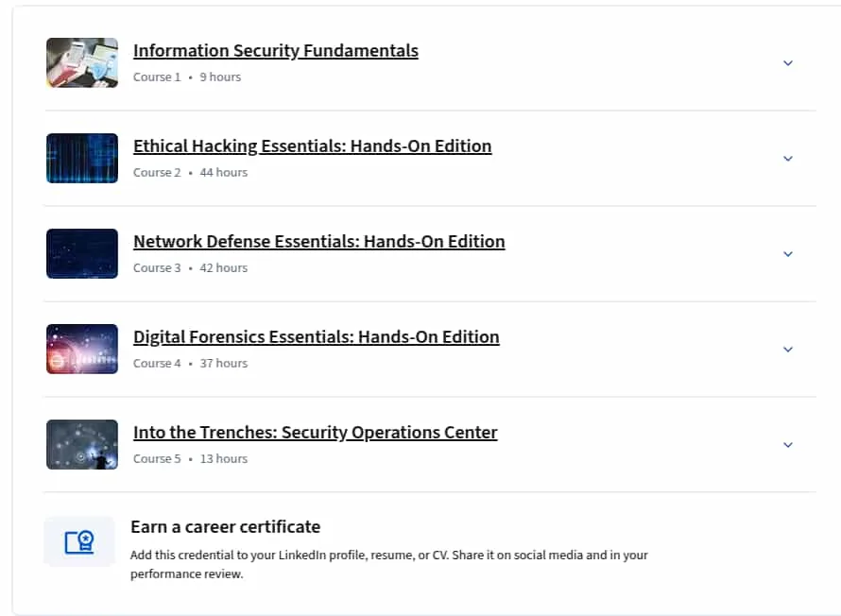
Task: Expand Information Security Fundamentals details chevron
Action: coord(788,63)
